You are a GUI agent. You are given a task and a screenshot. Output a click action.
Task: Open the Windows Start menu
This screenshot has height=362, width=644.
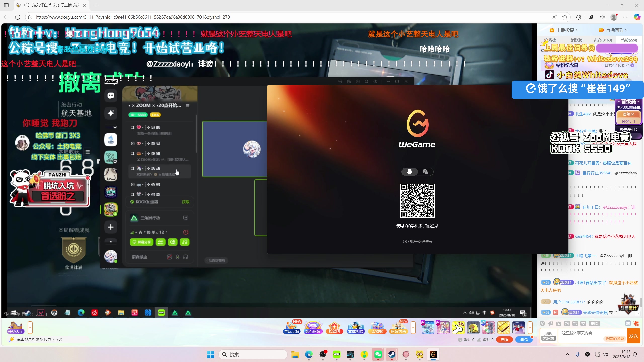point(210,354)
